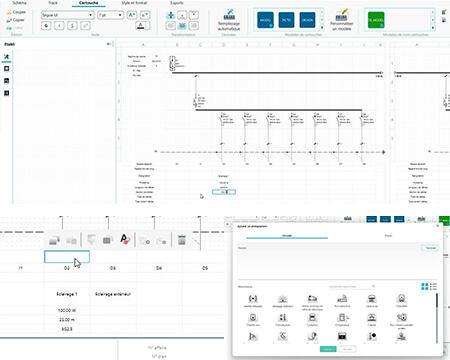This screenshot has width=450, height=360.
Task: Select the tools icon in Projet sidebar
Action: pos(6,57)
